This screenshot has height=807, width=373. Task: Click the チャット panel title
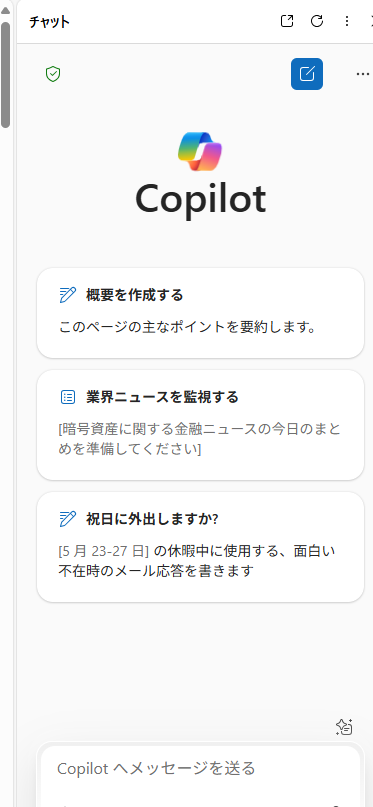49,22
